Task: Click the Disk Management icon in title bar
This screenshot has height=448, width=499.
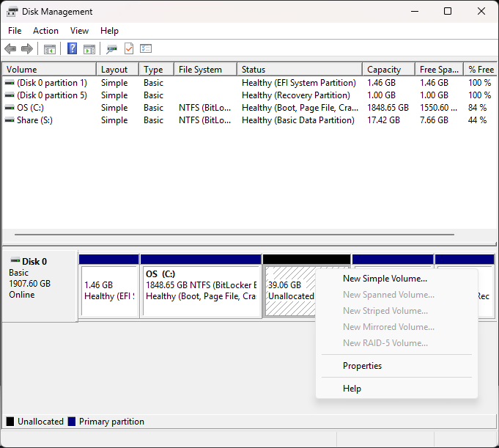Action: click(x=12, y=12)
